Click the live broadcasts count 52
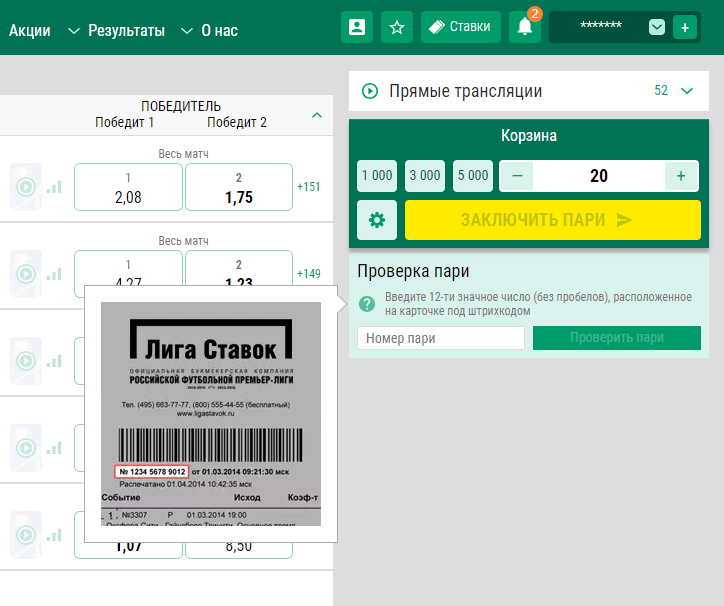Screen dimensions: 724x606 661,91
